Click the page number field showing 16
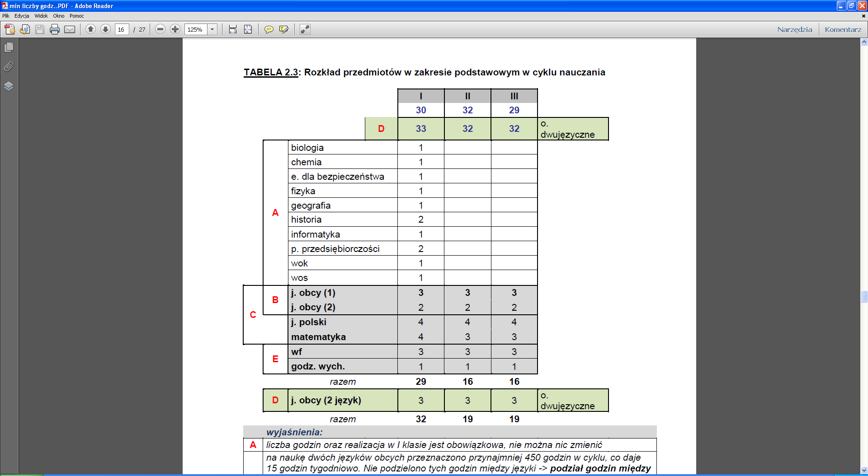This screenshot has height=476, width=868. pyautogui.click(x=122, y=29)
